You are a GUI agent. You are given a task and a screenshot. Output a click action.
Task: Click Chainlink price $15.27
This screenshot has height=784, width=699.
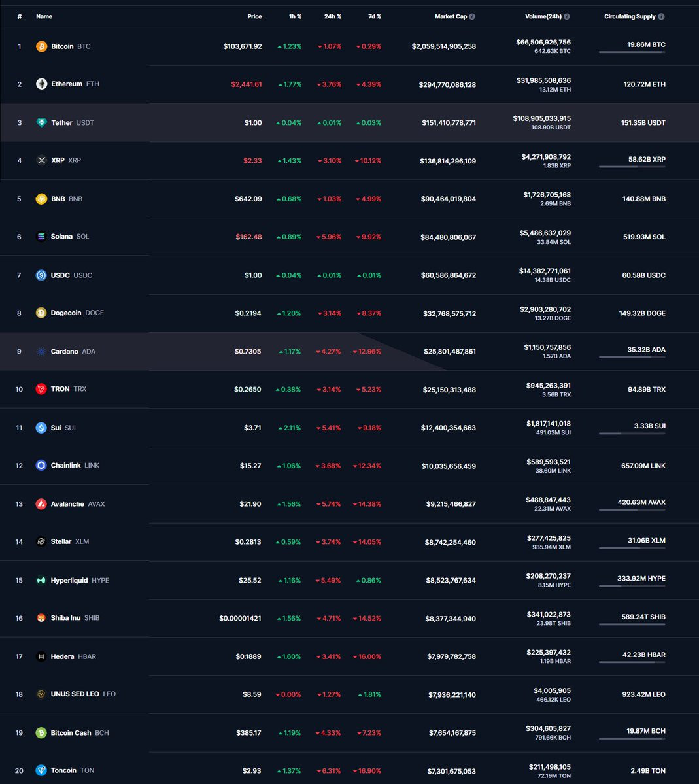[x=250, y=466]
